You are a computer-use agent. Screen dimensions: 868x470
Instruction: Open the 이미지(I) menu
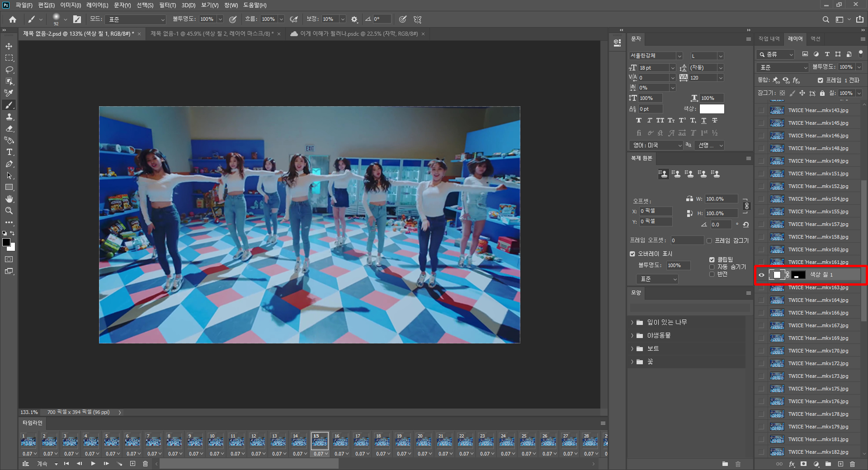click(71, 5)
